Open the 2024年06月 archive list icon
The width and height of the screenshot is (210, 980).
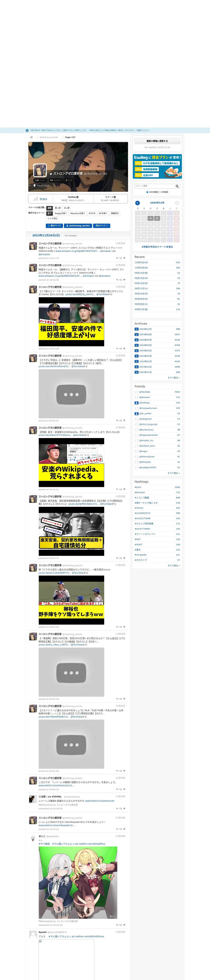[x=136, y=334]
